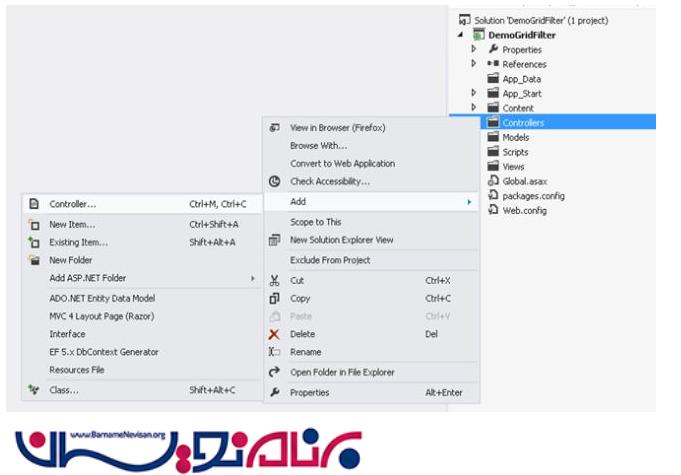The height and width of the screenshot is (475, 681).
Task: Click the Views folder icon
Action: tap(493, 166)
